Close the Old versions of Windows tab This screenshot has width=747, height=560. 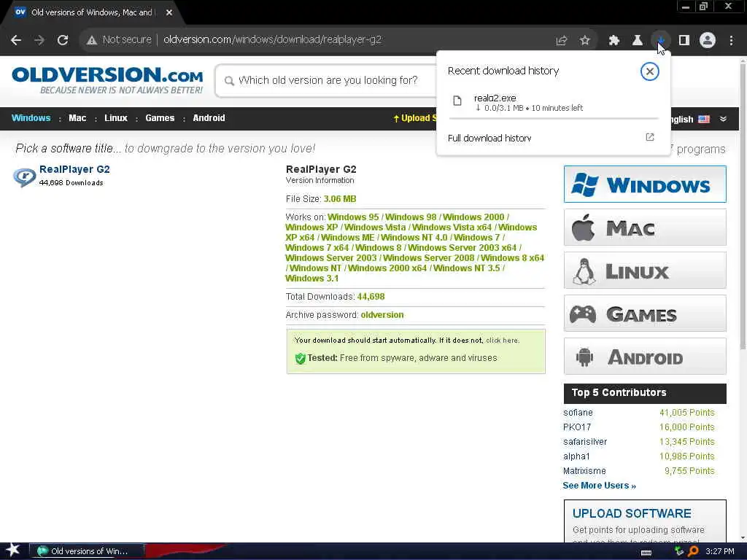pyautogui.click(x=169, y=12)
